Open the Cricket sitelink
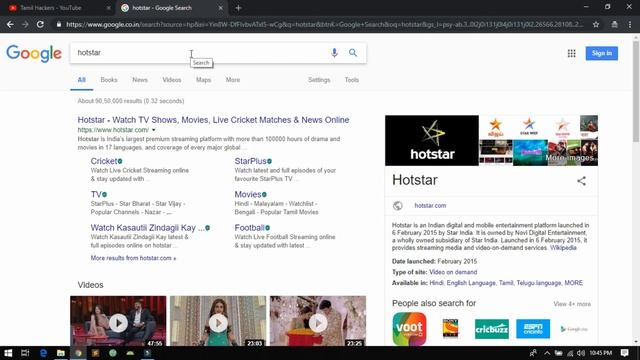 point(104,161)
